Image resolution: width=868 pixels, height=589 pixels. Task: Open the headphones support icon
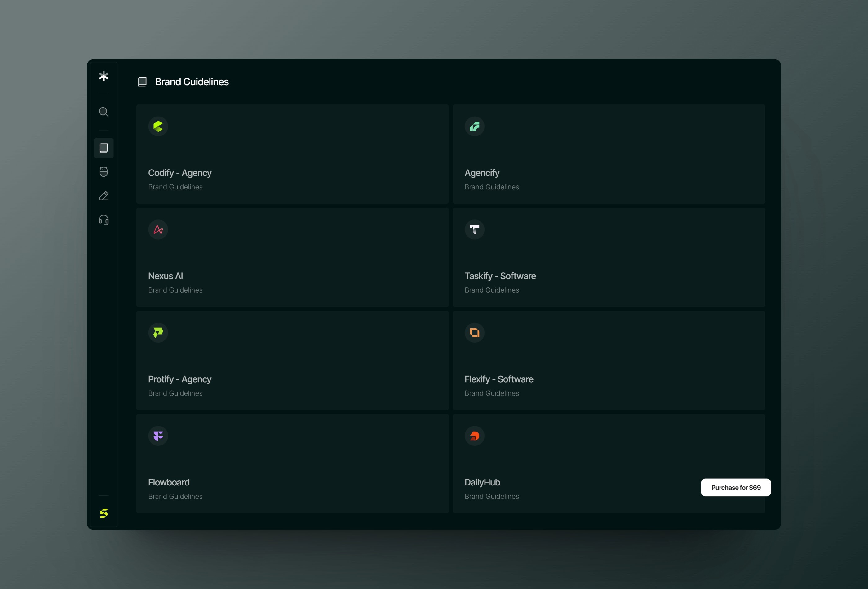[x=104, y=219]
